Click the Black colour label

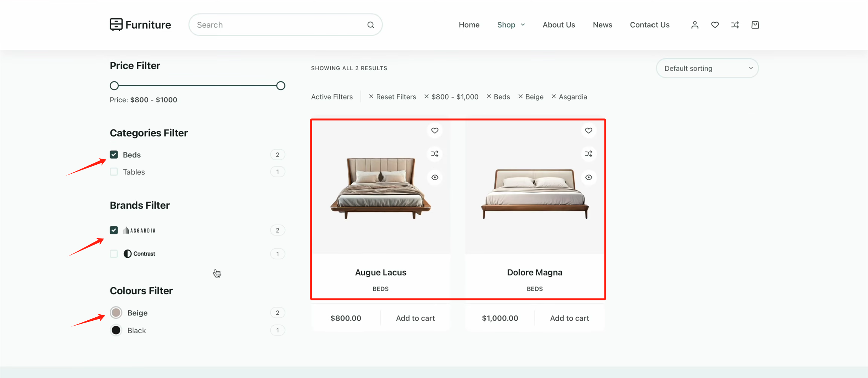136,331
